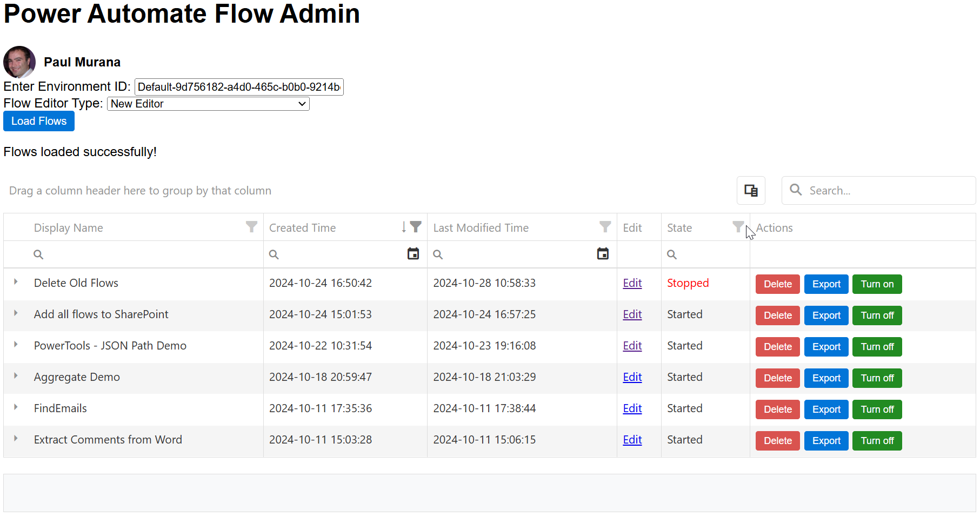The height and width of the screenshot is (517, 980).
Task: Expand the Delete Old Flows row
Action: [15, 282]
